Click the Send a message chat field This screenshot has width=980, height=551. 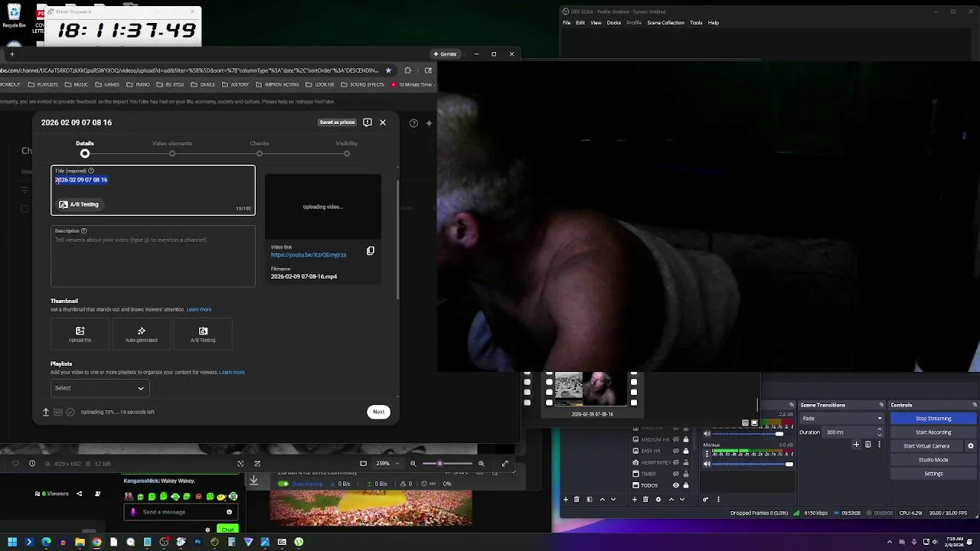pos(179,512)
